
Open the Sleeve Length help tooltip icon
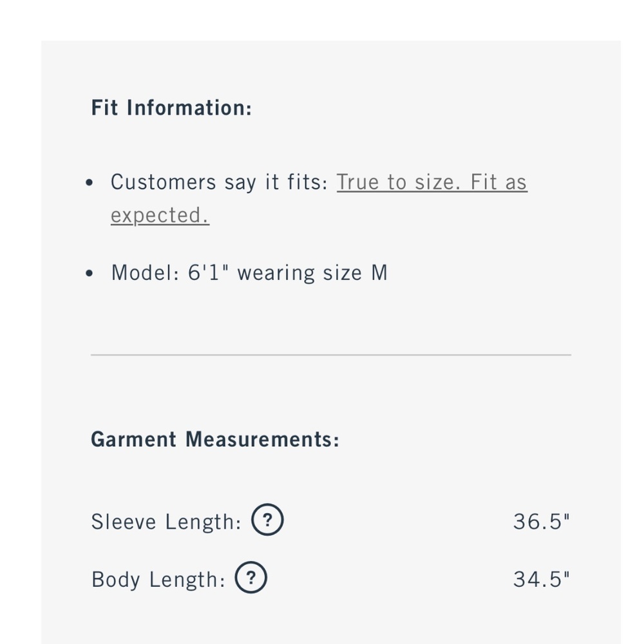point(267,520)
